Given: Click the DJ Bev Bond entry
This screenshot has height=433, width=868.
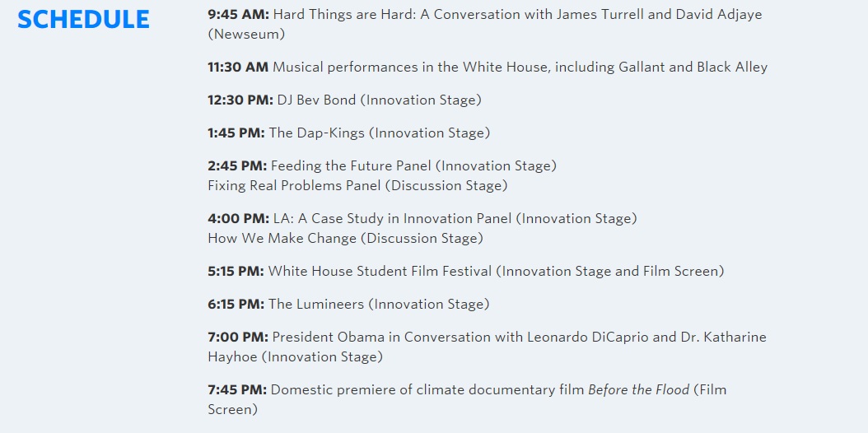Looking at the screenshot, I should coord(379,100).
